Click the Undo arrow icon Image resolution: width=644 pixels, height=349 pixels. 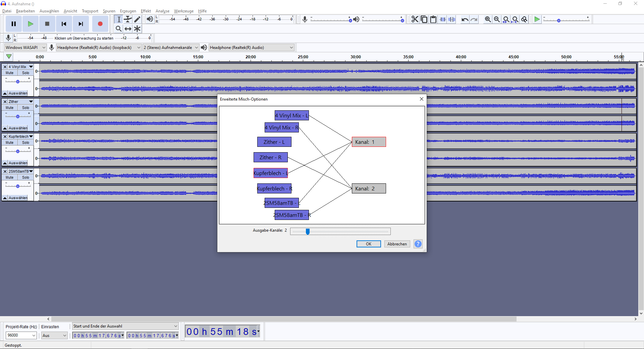tap(465, 19)
